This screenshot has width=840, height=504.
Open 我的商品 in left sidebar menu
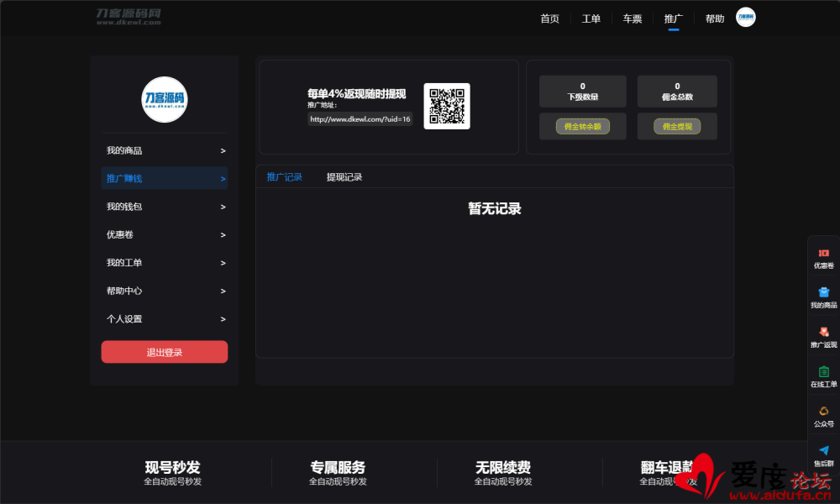point(165,150)
